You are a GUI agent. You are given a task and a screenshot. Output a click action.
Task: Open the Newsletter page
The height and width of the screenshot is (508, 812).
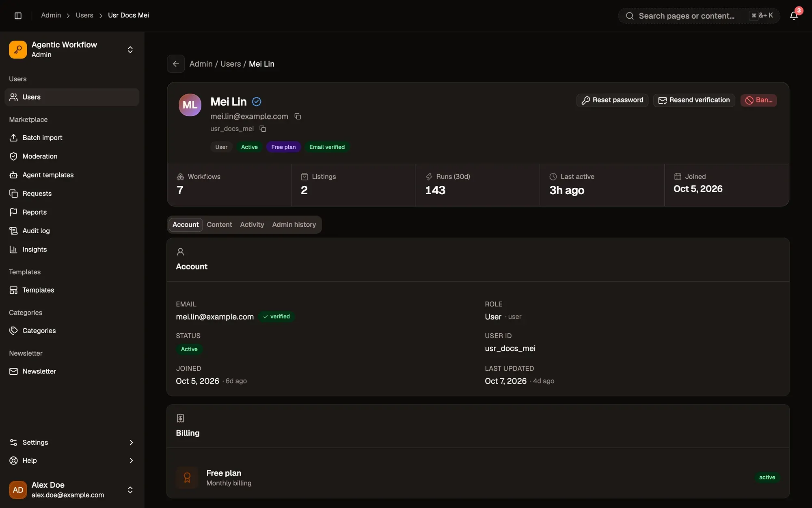tap(72, 371)
